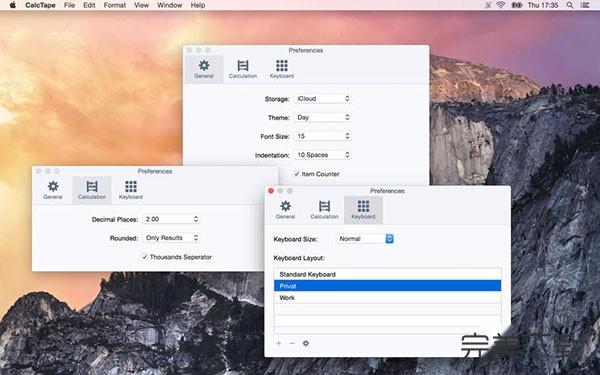Open the File menu
The width and height of the screenshot is (600, 375).
[x=69, y=5]
